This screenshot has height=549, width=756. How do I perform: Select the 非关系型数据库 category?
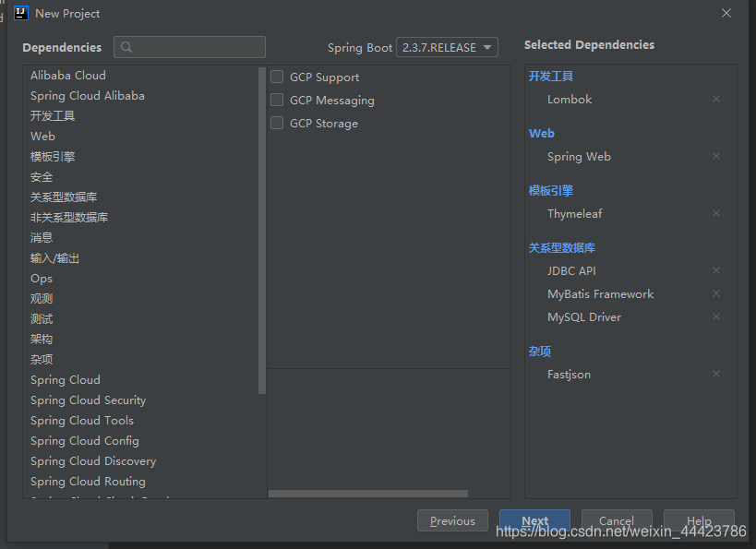pyautogui.click(x=69, y=218)
